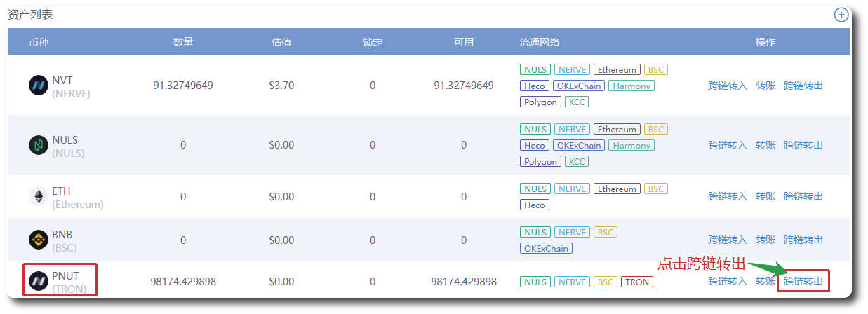The image size is (868, 314).
Task: Click the OKExChain tag in NVT row
Action: 578,86
